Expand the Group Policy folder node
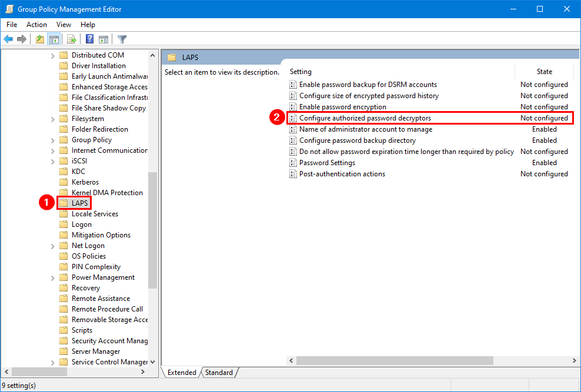 [x=52, y=140]
